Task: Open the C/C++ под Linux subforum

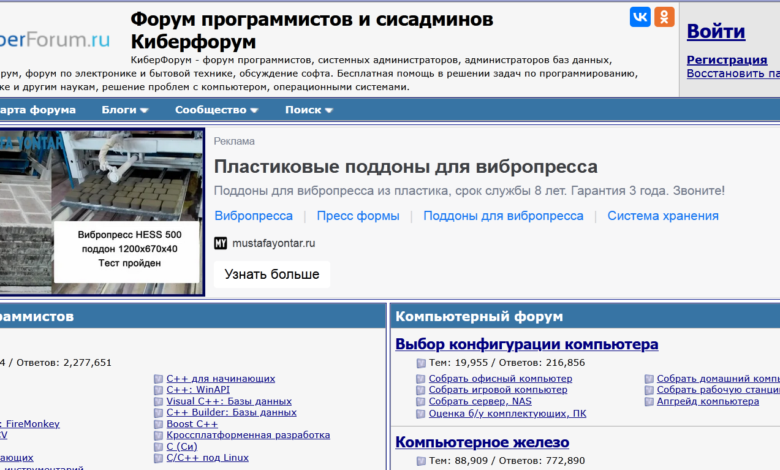Action: tap(207, 458)
